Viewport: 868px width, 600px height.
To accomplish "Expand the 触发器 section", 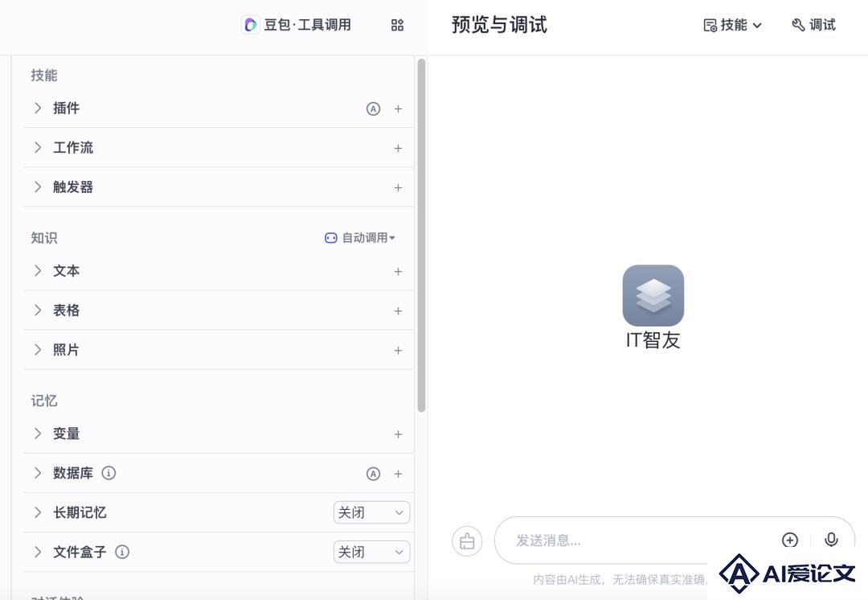I will click(x=38, y=187).
